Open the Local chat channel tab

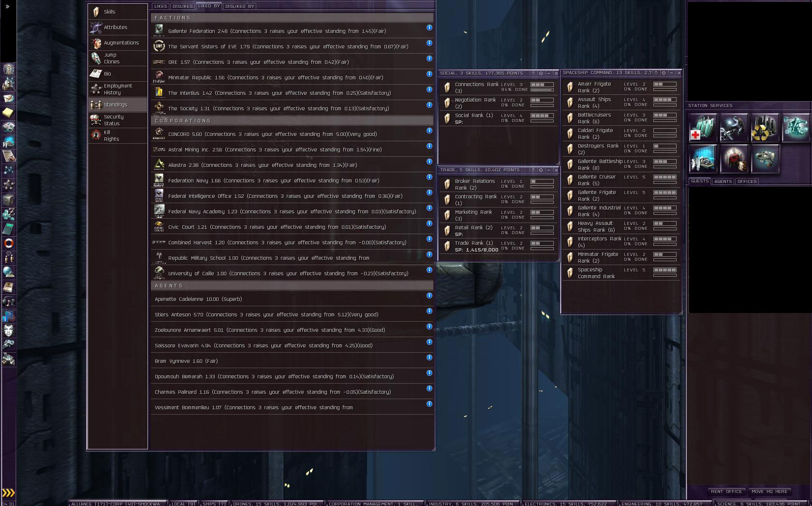[184, 504]
